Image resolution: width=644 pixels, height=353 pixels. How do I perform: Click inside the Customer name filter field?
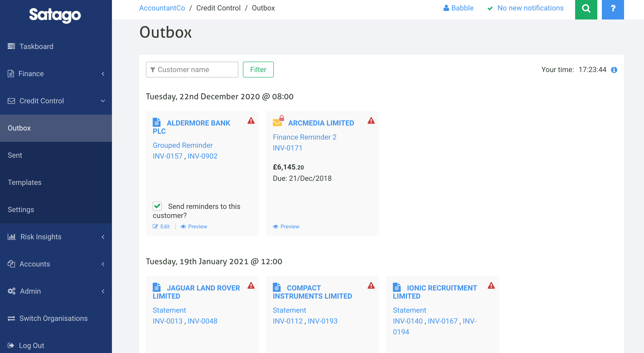click(192, 70)
